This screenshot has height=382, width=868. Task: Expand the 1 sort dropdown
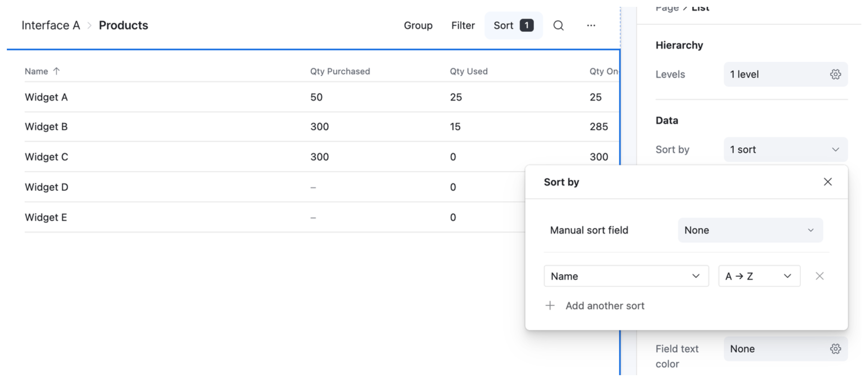pos(785,150)
